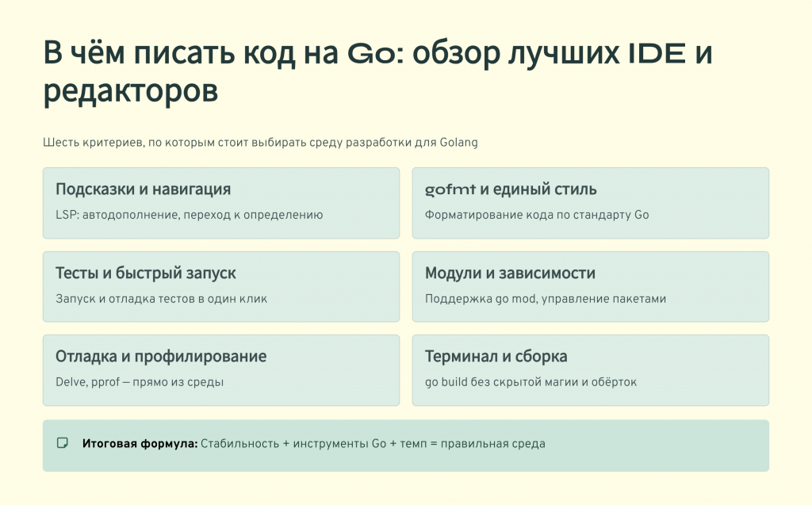Expand the Отладка и профилирование card details
This screenshot has height=505, width=812.
tap(220, 369)
